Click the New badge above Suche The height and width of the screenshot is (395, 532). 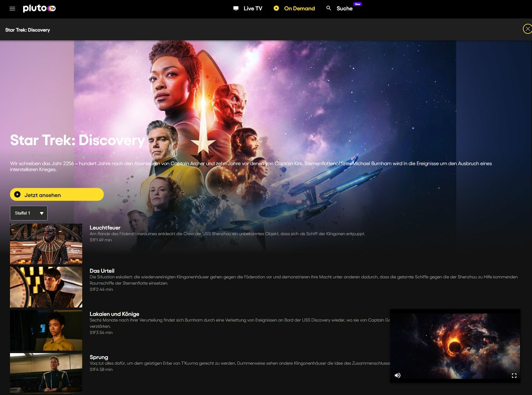358,4
